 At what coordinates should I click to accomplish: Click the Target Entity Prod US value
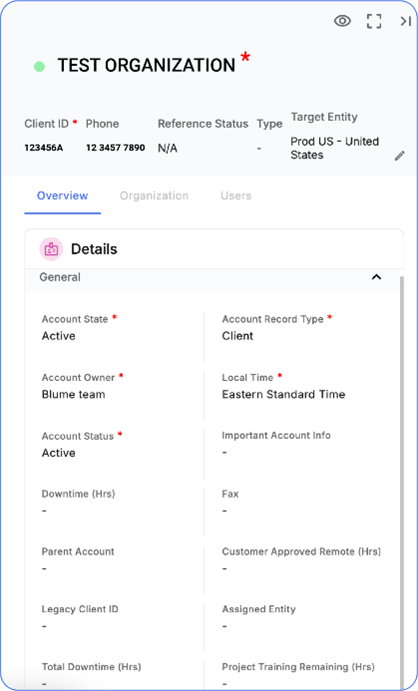coord(335,148)
